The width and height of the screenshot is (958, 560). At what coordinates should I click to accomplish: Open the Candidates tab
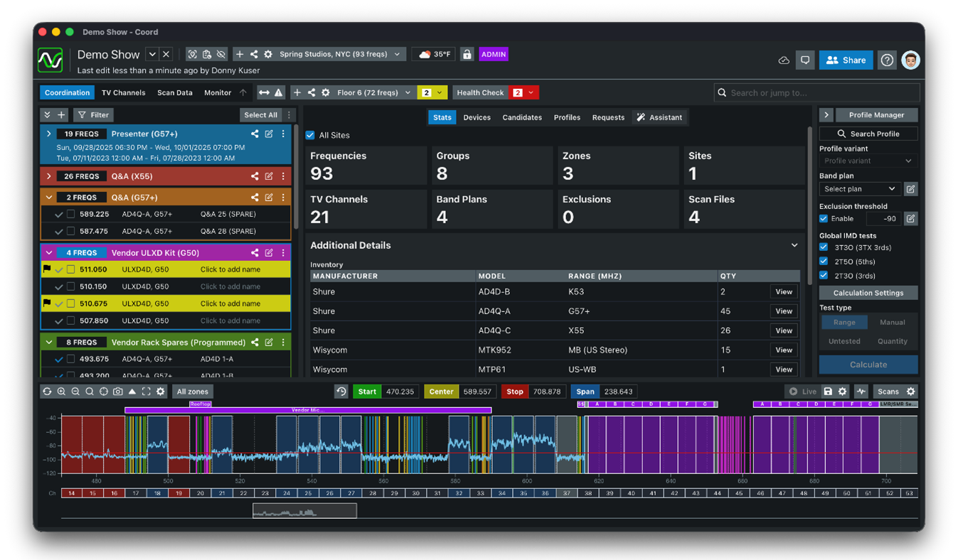(522, 117)
